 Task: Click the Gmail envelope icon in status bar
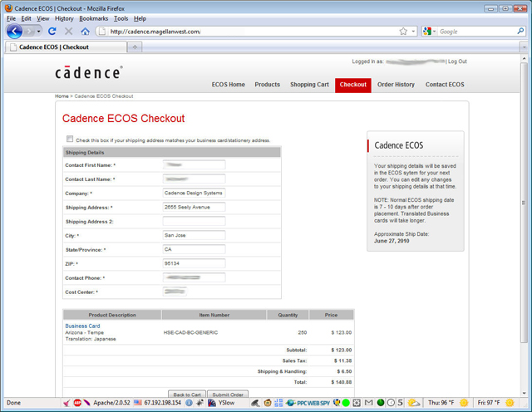tap(368, 403)
